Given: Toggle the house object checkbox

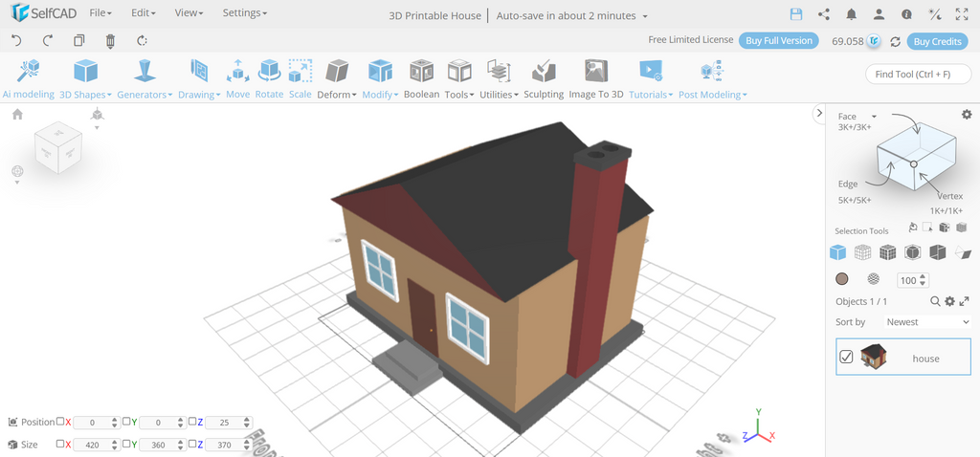Looking at the screenshot, I should point(846,357).
